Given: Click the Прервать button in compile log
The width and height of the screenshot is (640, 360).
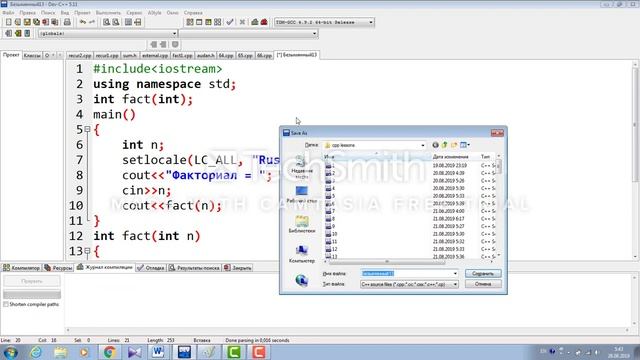Looking at the screenshot, I should click(x=32, y=281).
